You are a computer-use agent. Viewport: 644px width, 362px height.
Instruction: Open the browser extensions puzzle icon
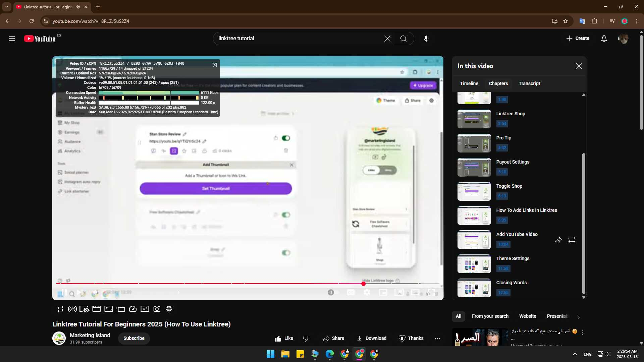pyautogui.click(x=594, y=21)
